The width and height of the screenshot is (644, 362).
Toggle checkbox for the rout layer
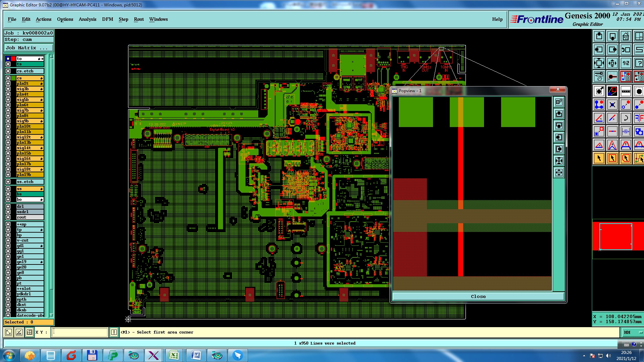[8, 217]
